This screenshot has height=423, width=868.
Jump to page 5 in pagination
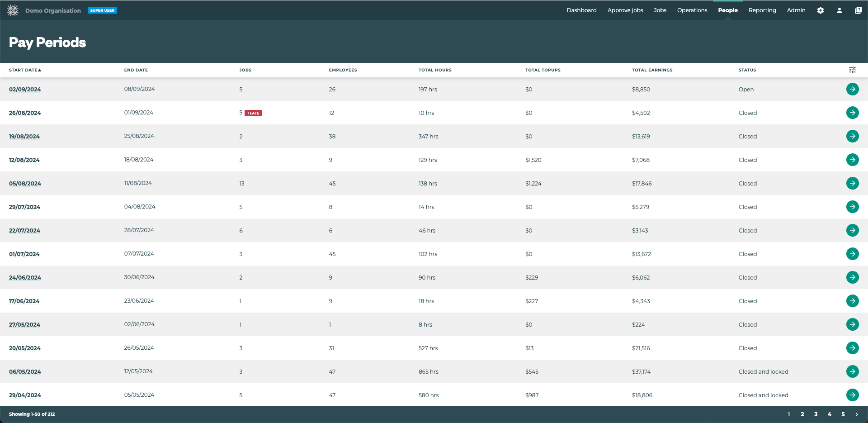pos(843,414)
